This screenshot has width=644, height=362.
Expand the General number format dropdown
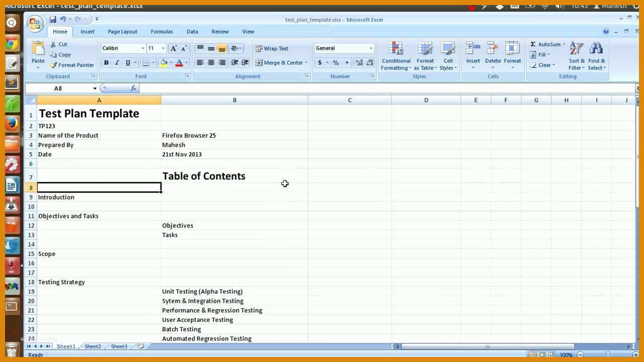pyautogui.click(x=371, y=48)
